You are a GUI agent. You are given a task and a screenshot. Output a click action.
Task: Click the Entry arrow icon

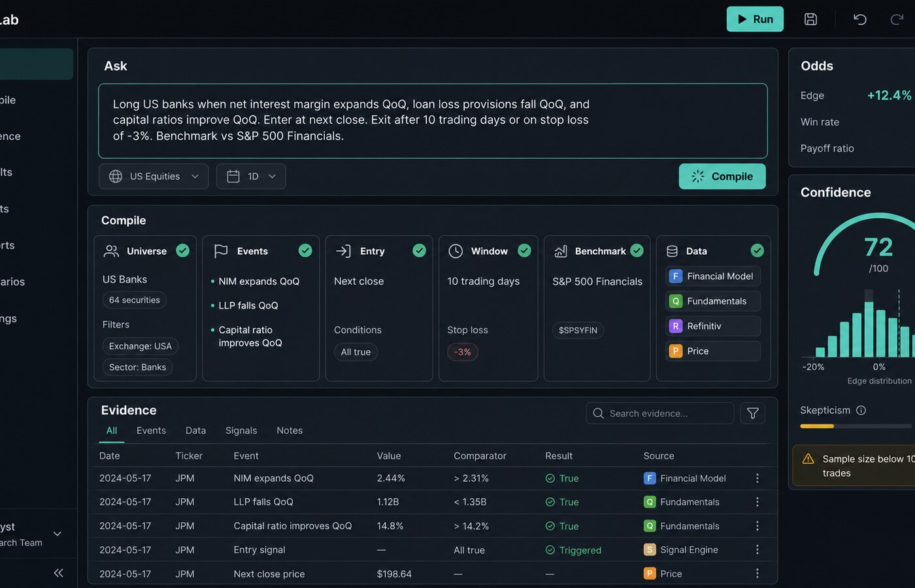(x=343, y=251)
